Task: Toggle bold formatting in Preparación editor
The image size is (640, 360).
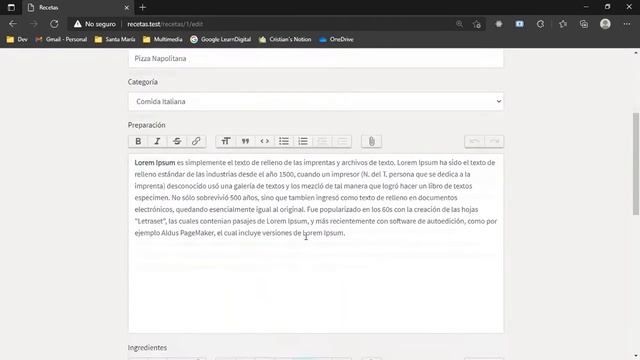Action: tap(138, 141)
